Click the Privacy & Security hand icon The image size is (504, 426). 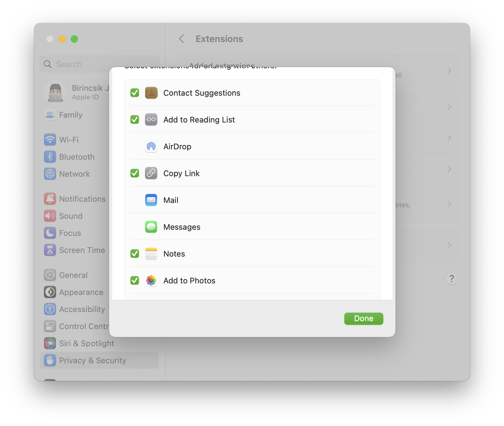coord(50,360)
